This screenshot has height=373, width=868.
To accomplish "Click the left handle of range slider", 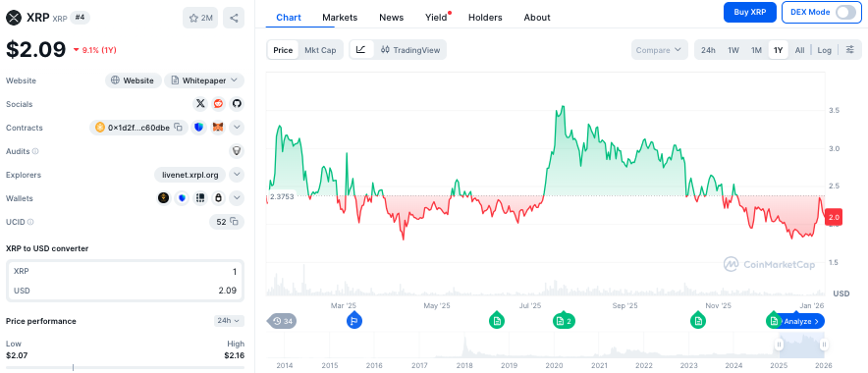I will (779, 345).
